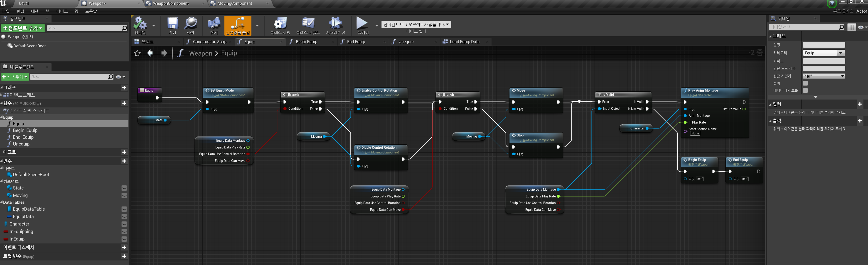Open My Blueprint view options eye dropdown
The image size is (868, 265).
click(x=120, y=77)
